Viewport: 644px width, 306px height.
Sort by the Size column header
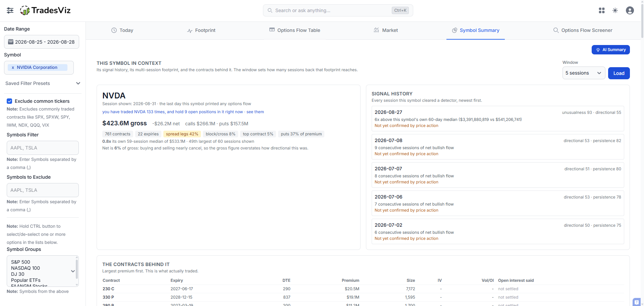coord(411,280)
